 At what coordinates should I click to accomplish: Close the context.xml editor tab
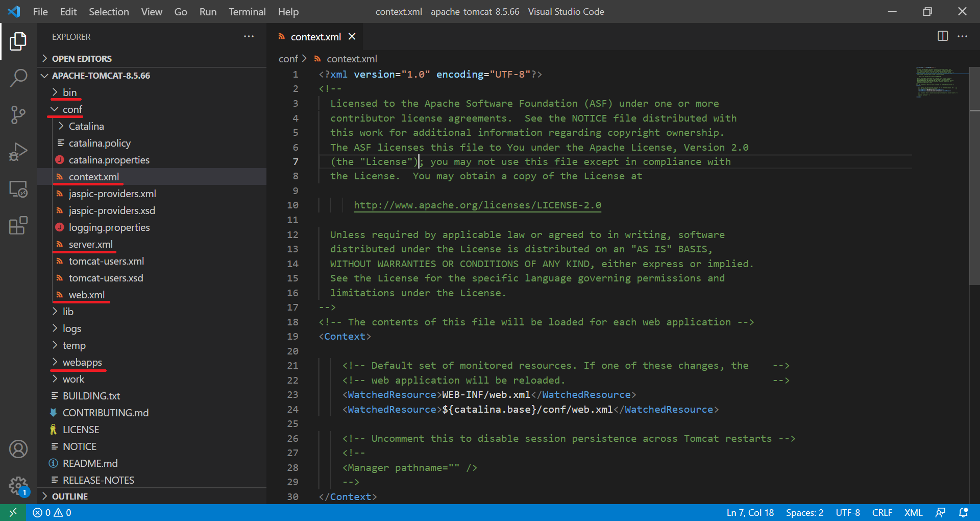point(352,36)
